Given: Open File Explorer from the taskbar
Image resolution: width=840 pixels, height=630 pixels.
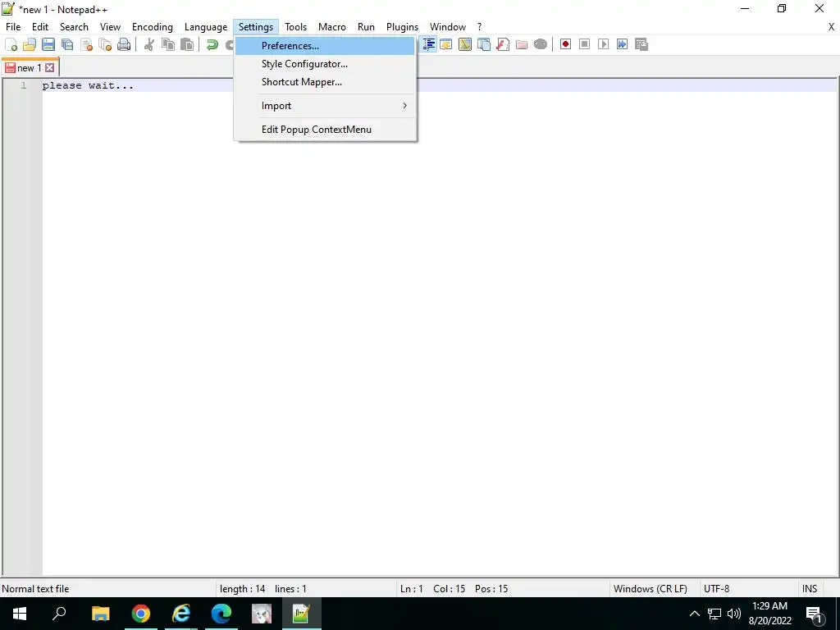Looking at the screenshot, I should (100, 614).
